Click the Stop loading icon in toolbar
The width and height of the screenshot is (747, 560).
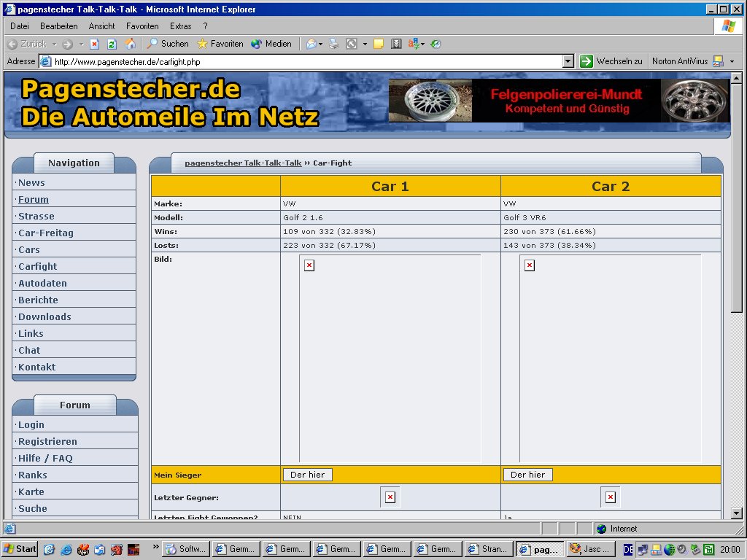94,44
